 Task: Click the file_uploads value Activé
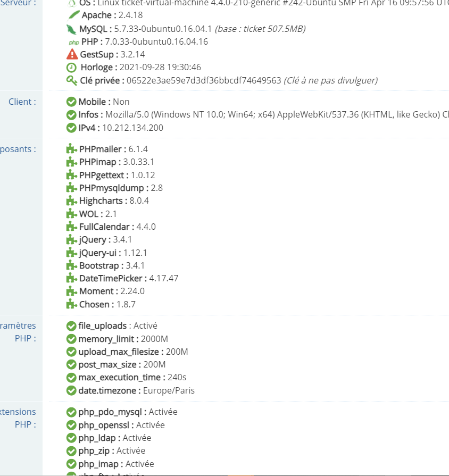(x=145, y=325)
